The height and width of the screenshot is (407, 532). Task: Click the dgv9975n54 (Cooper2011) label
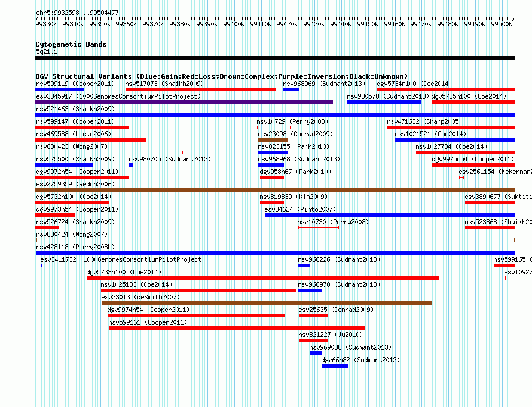(473, 159)
